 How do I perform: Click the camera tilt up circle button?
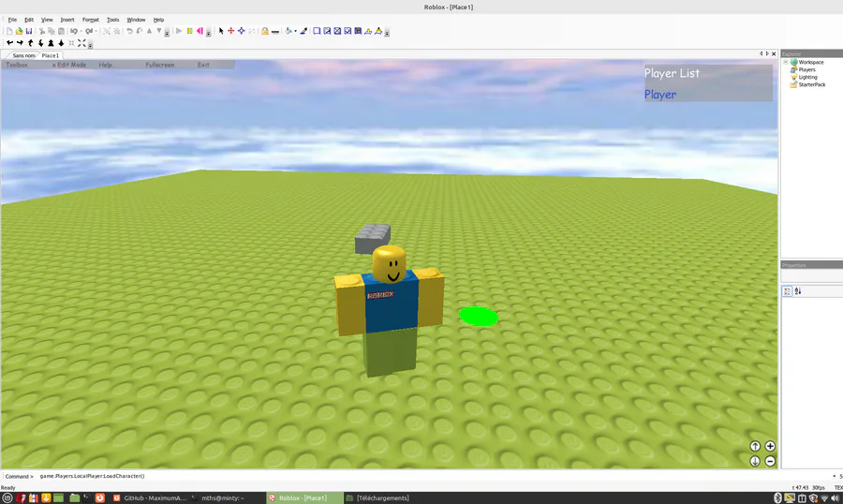coord(755,447)
